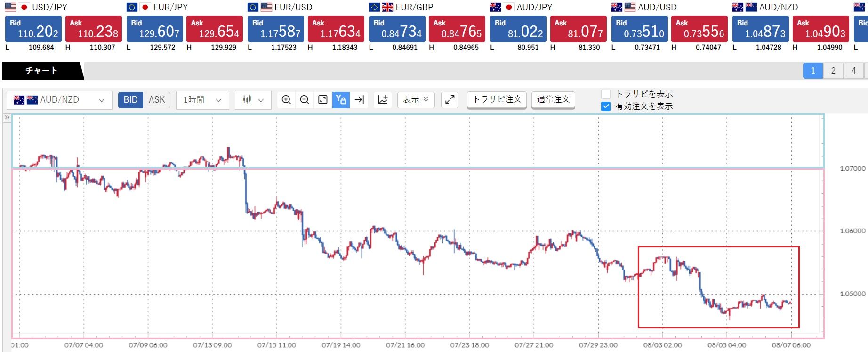The height and width of the screenshot is (352, 868).
Task: Click USD/JPY Ask price 110.238
Action: [x=94, y=29]
